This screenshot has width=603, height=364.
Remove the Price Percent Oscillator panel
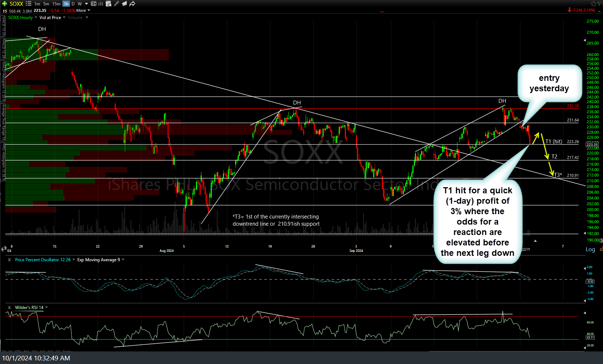(x=9, y=260)
